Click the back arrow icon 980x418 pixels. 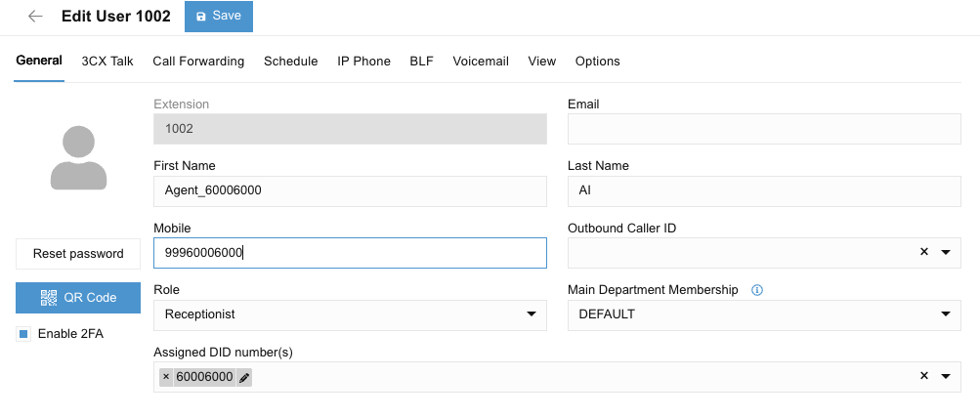(35, 17)
